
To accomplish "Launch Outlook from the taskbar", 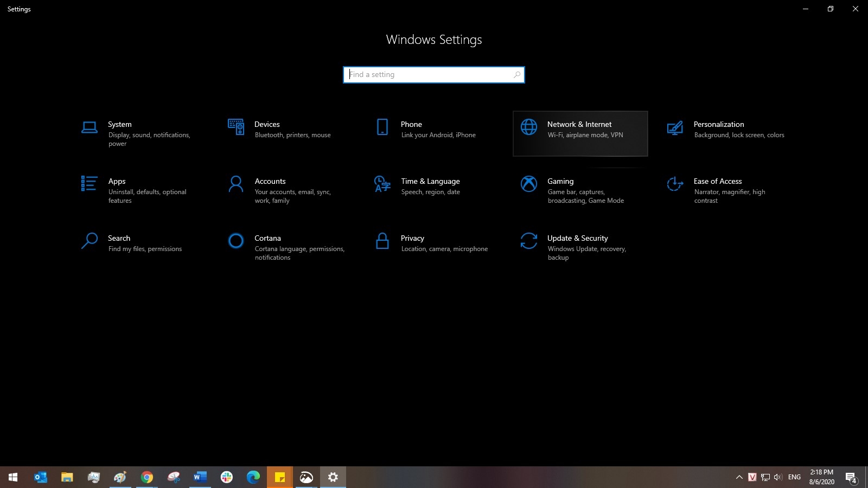I will click(x=41, y=477).
